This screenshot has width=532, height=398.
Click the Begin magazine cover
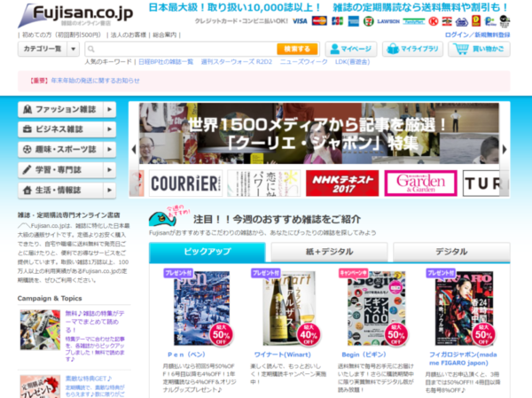coord(377,308)
